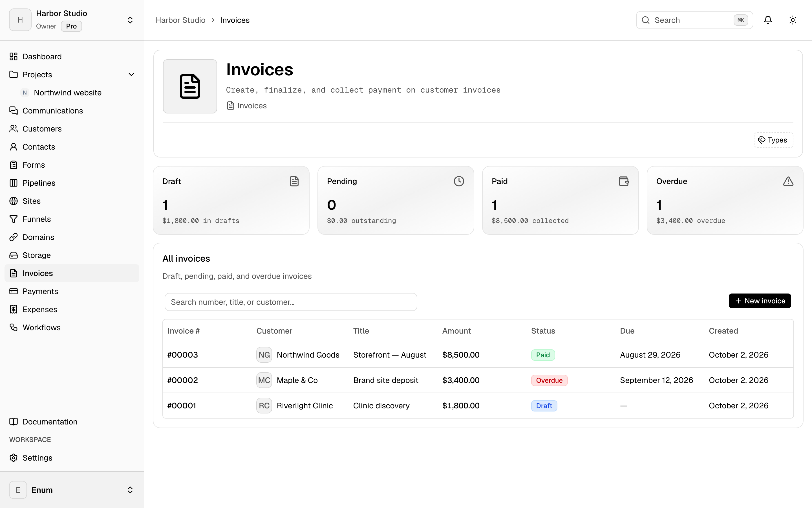Click the Types button

pos(773,140)
